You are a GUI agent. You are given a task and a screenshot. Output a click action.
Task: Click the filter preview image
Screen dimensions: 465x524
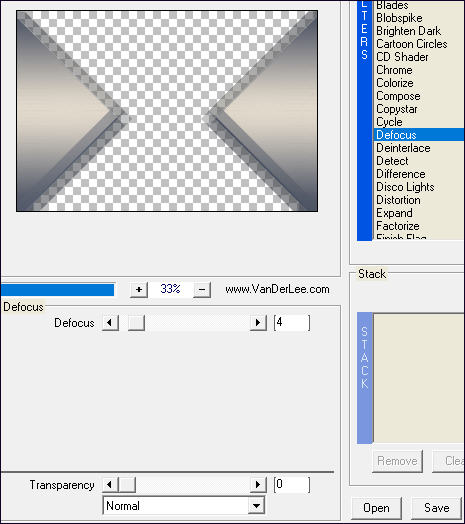coord(167,111)
